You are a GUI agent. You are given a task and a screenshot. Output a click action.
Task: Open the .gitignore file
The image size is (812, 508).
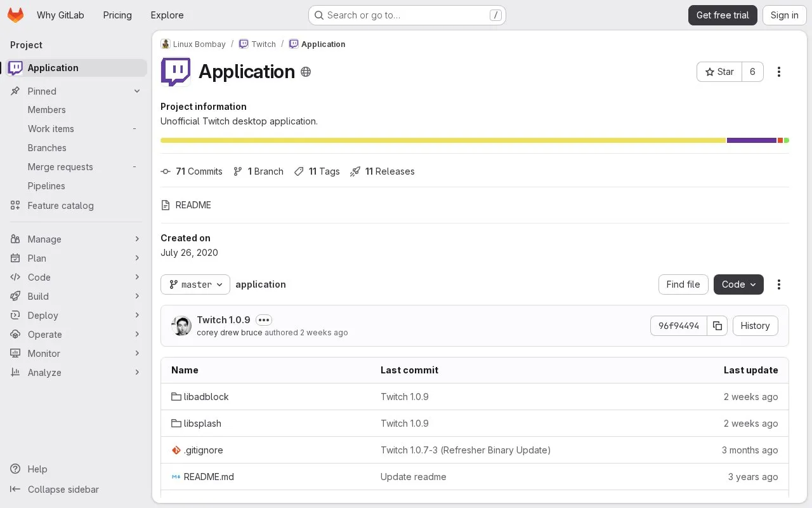pyautogui.click(x=203, y=450)
